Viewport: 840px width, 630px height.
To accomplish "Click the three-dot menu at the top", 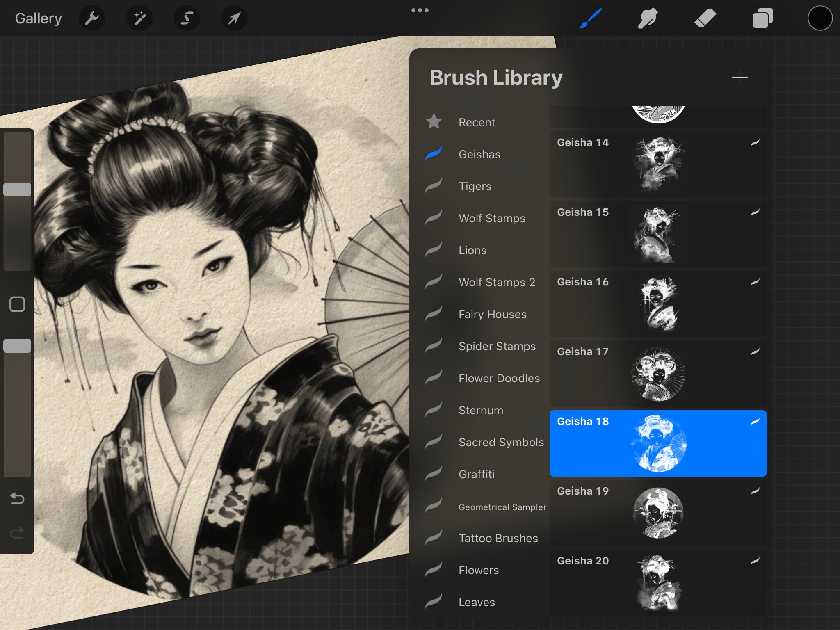I will pos(420,10).
